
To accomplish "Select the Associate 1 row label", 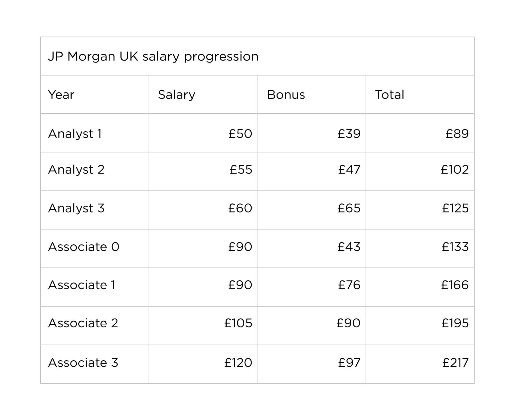I will click(x=82, y=285).
